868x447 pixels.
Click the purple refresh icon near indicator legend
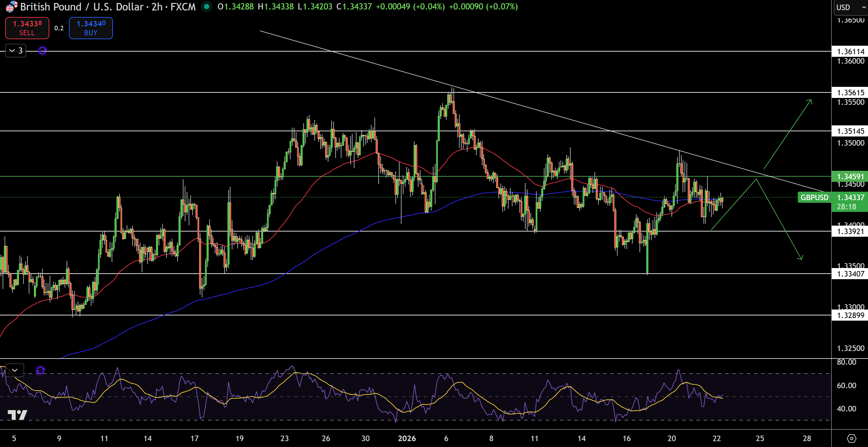42,51
